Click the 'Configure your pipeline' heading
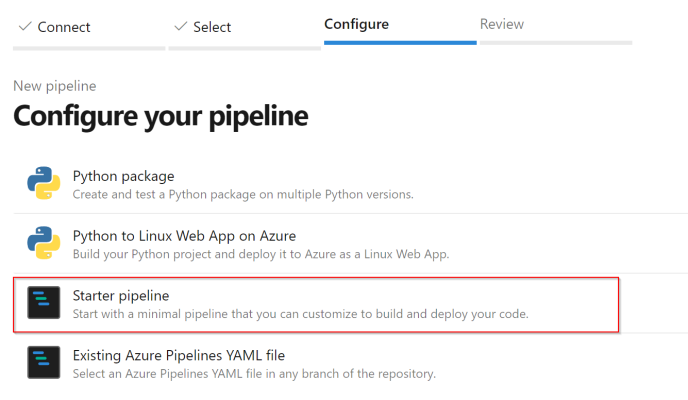688x400 pixels. point(160,116)
